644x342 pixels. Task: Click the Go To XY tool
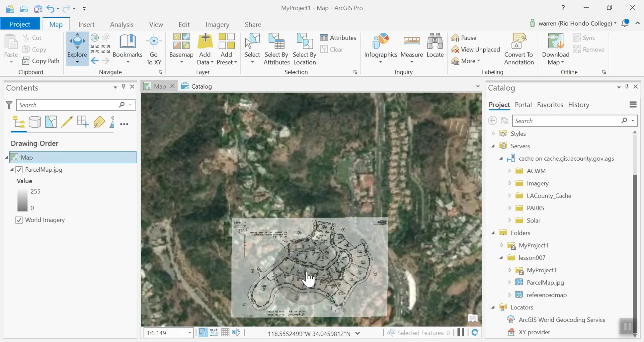pyautogui.click(x=154, y=49)
